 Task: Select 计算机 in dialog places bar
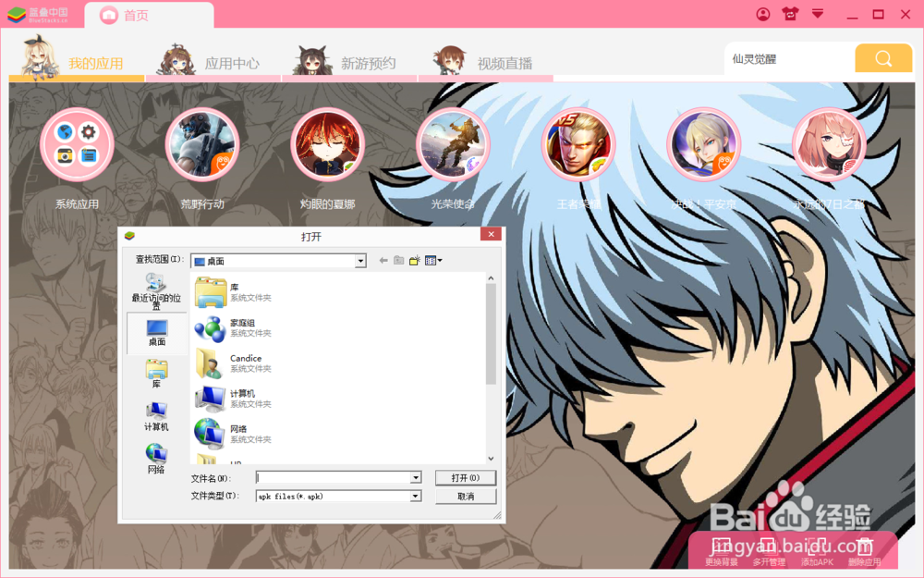156,416
